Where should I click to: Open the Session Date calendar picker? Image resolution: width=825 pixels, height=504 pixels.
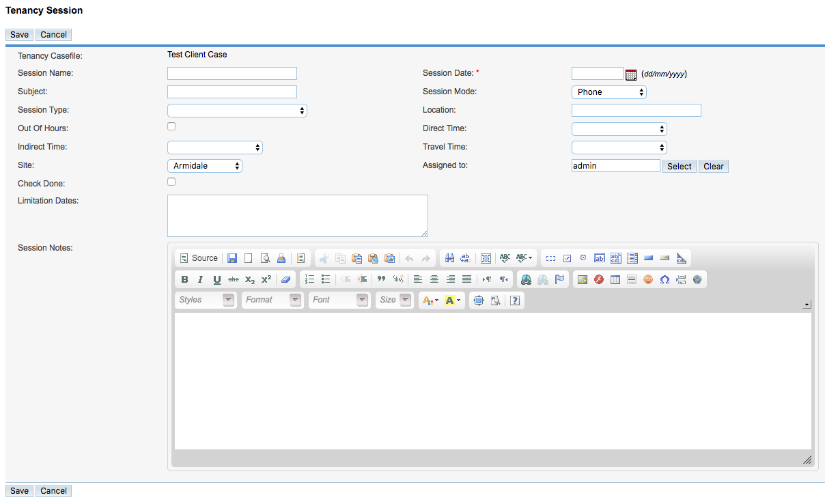[x=631, y=74]
